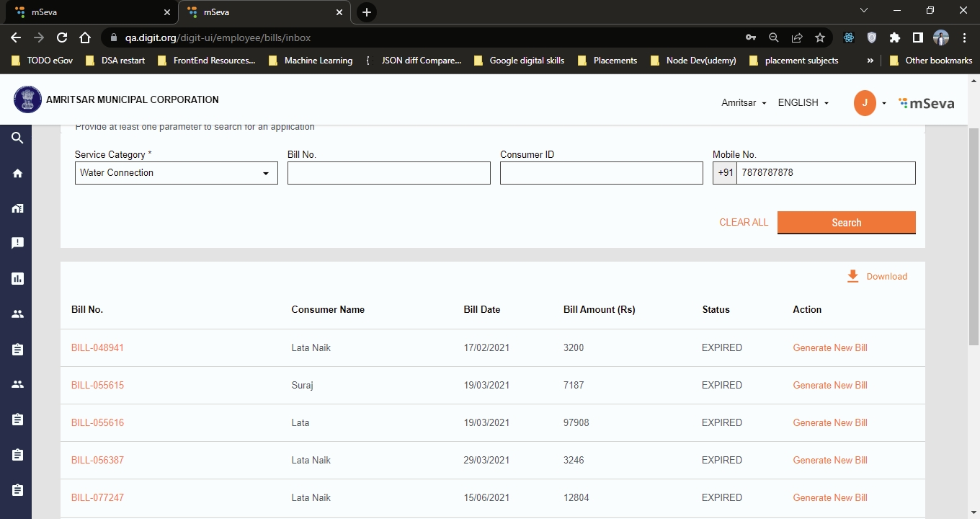Click CLEAR ALL to reset filters
Image resolution: width=980 pixels, height=519 pixels.
744,223
